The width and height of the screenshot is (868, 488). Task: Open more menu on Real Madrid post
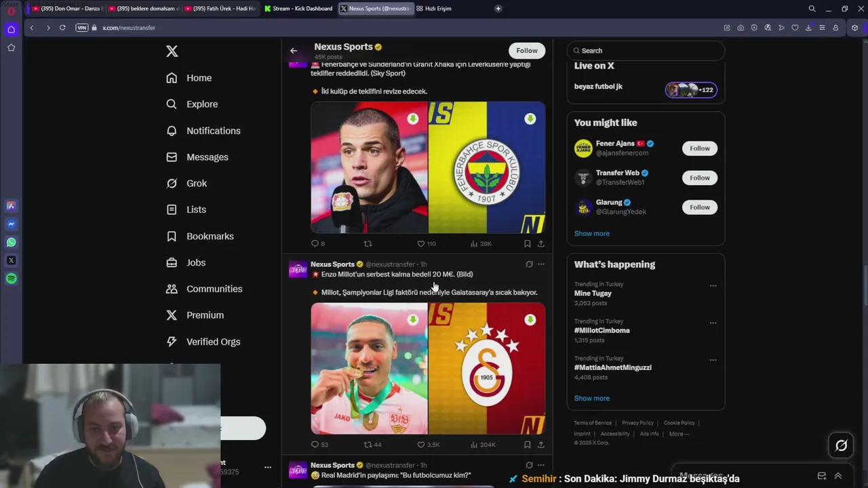coord(541,466)
